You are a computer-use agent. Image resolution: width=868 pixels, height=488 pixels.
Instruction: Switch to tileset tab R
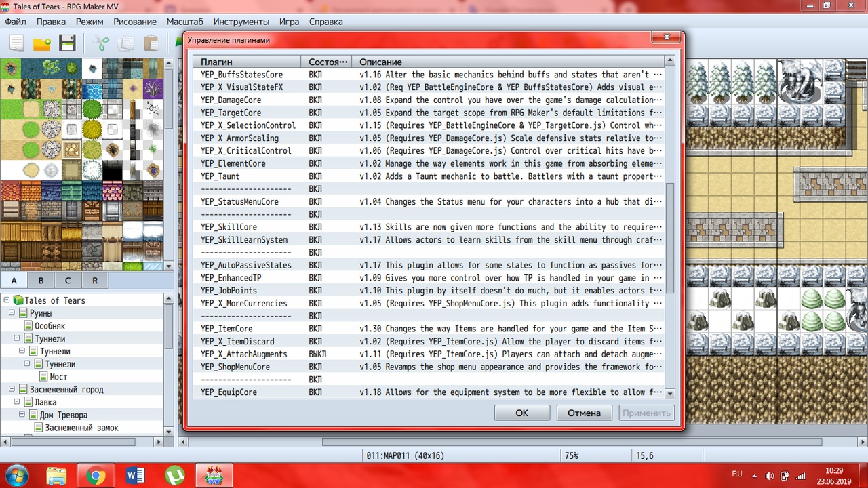pyautogui.click(x=95, y=281)
